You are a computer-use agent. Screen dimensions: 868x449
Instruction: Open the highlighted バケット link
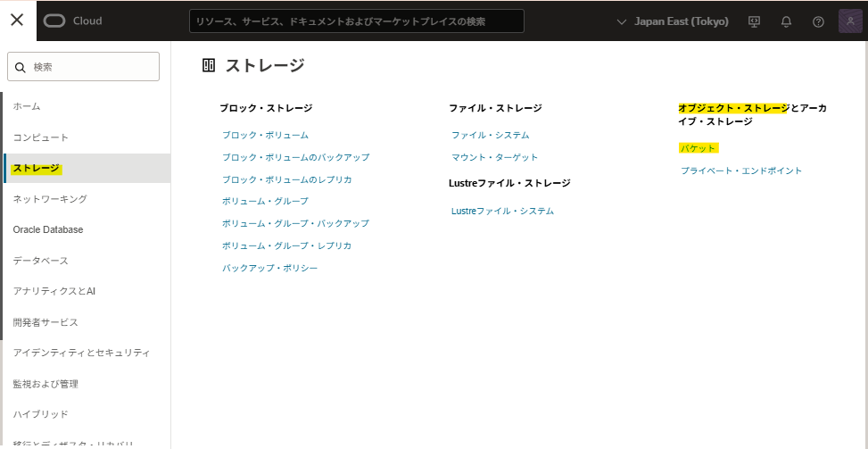point(698,148)
